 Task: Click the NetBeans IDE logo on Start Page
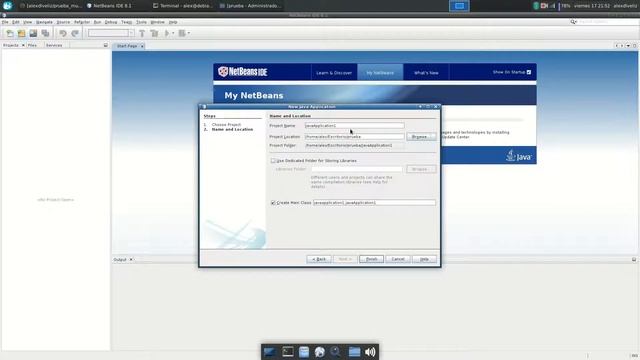pos(243,72)
